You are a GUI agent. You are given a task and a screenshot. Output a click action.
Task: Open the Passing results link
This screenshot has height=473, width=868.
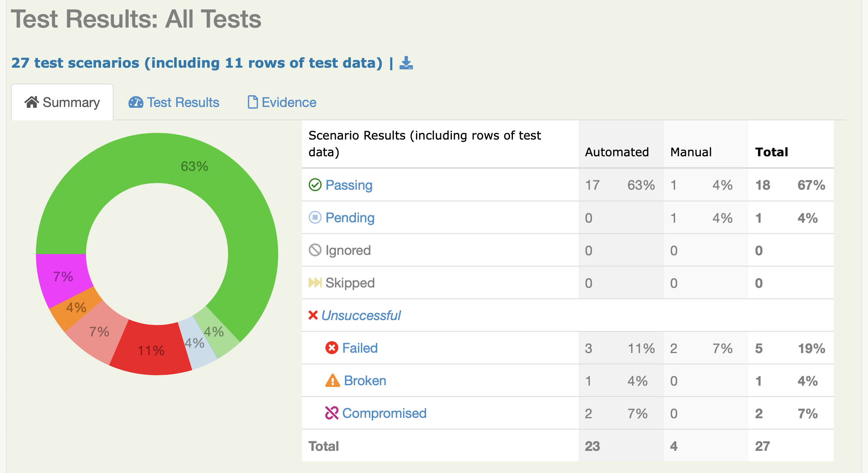coord(349,185)
